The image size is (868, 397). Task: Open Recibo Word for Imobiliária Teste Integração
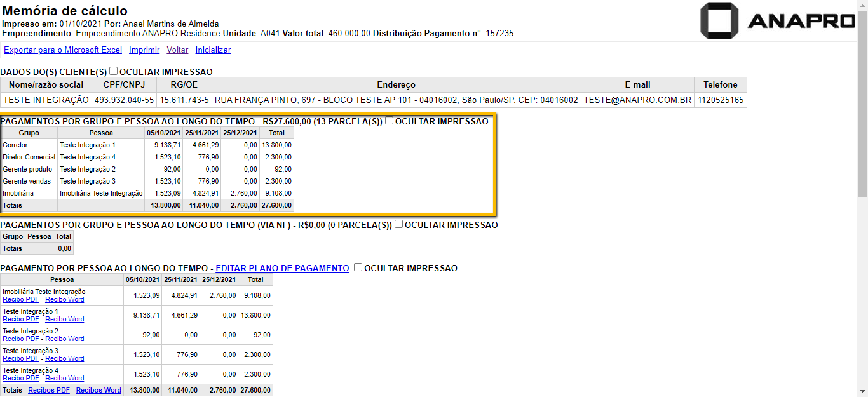pos(64,299)
